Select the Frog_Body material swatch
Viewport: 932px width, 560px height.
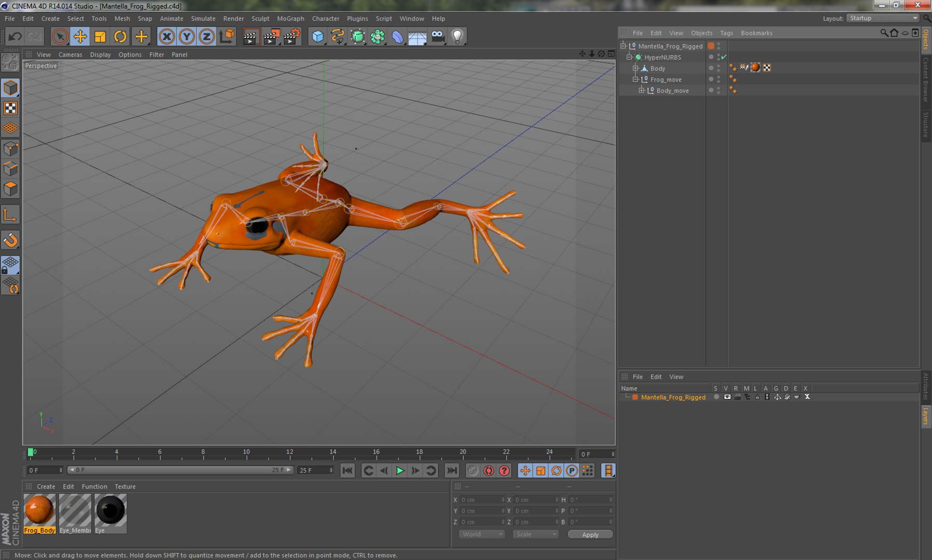tap(39, 513)
